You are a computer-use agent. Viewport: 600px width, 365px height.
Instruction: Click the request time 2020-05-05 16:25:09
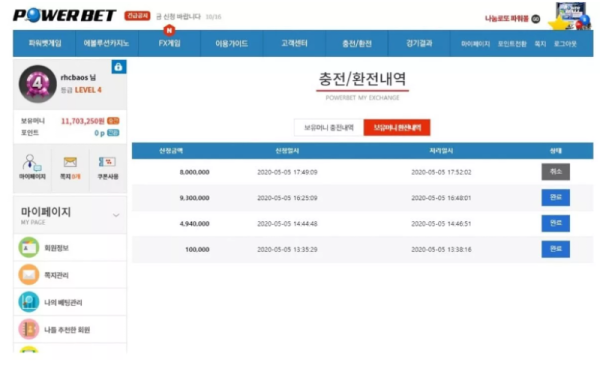287,198
